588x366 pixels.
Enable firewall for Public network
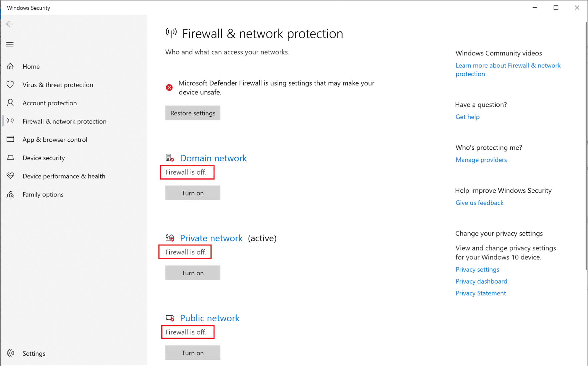tap(192, 353)
